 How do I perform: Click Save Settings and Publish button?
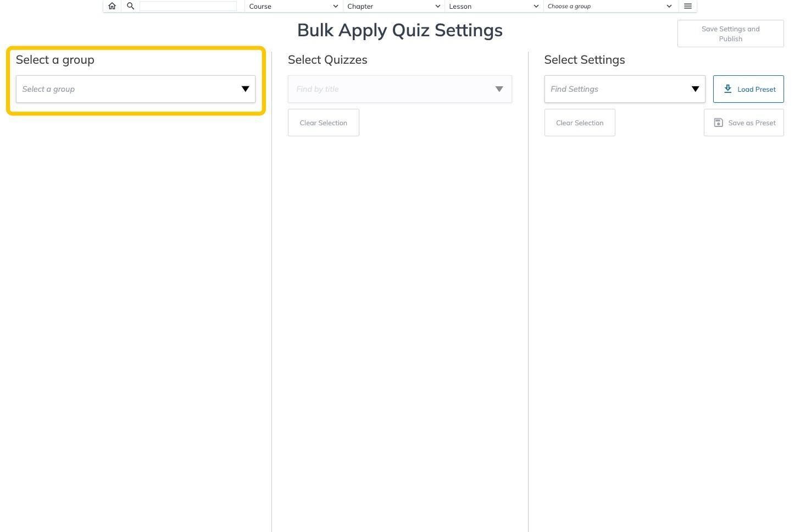click(731, 34)
